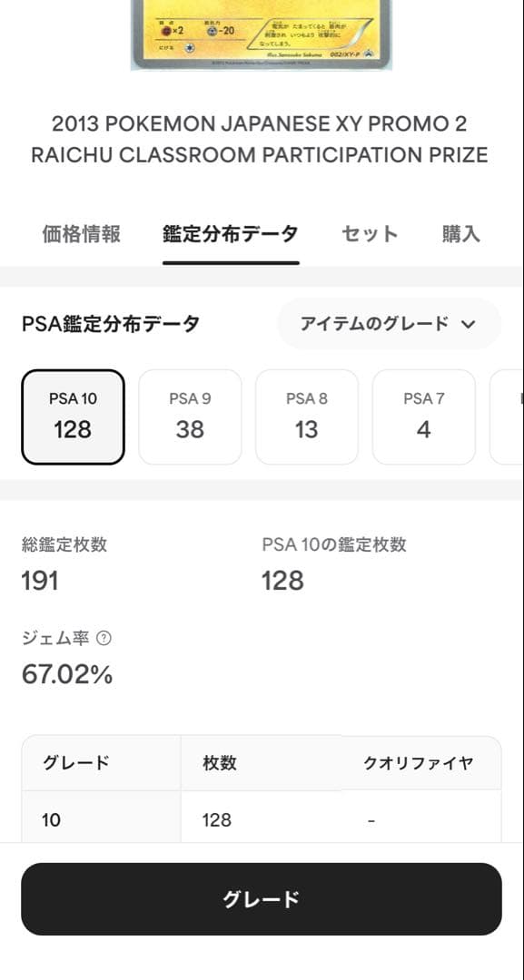Select the PSA 8 grade card
This screenshot has width=524, height=980.
(x=307, y=416)
